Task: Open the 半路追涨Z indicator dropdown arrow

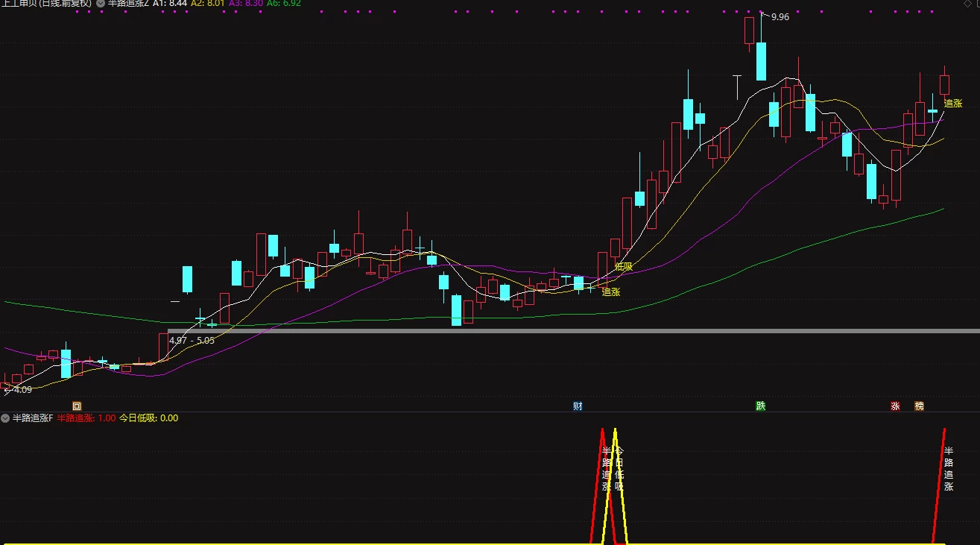Action: [101, 3]
